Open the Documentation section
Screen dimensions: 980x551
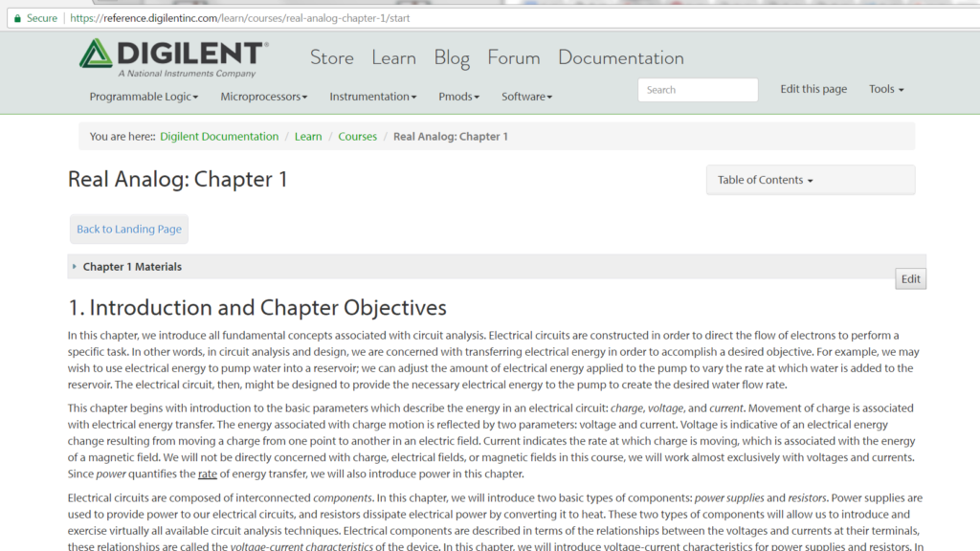(620, 57)
